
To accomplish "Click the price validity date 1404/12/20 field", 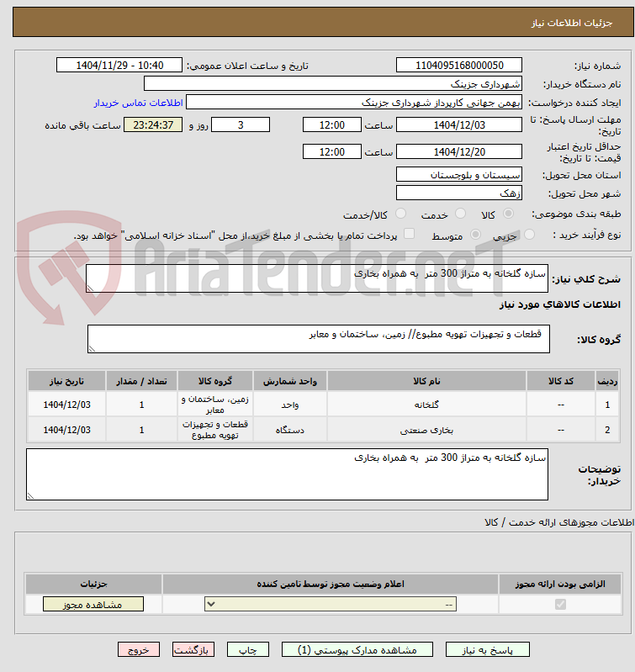I will [459, 151].
